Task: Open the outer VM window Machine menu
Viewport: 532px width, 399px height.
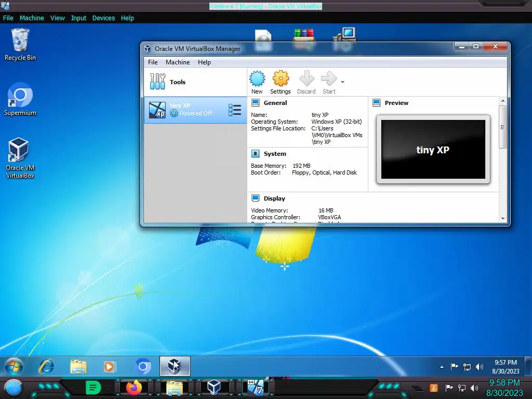Action: (32, 18)
